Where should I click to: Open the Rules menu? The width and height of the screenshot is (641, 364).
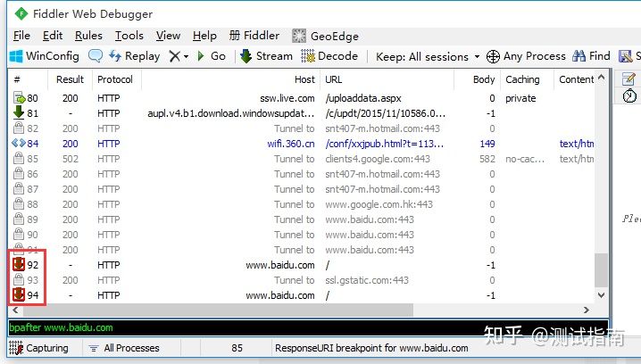coord(88,36)
